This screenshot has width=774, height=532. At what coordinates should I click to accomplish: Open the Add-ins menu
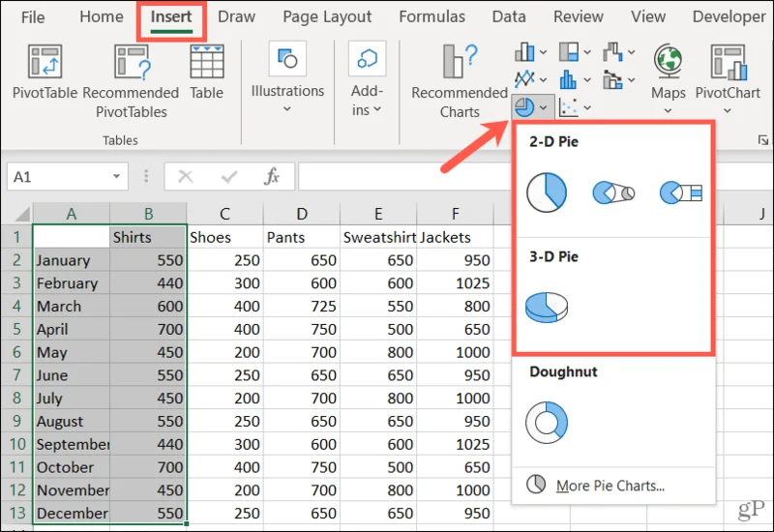[367, 79]
